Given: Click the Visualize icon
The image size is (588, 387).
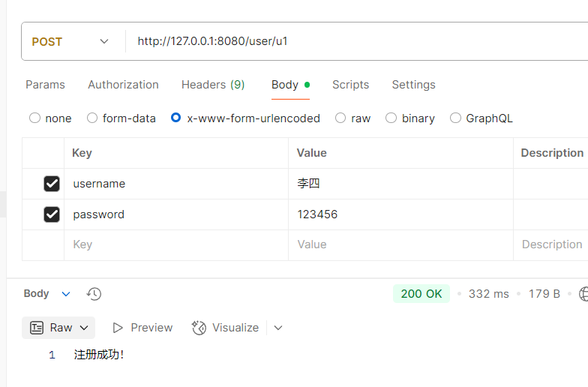Looking at the screenshot, I should [199, 328].
